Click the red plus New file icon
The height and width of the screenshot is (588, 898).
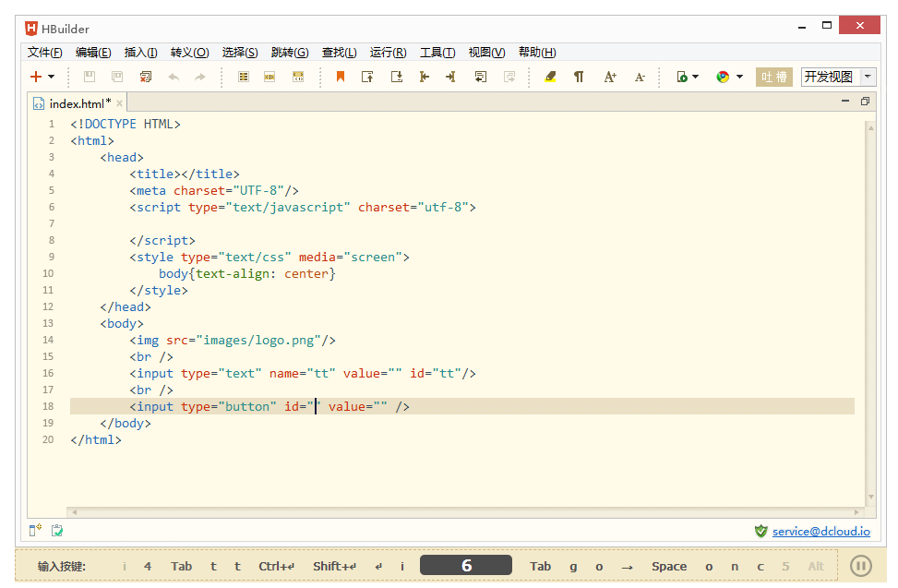36,77
